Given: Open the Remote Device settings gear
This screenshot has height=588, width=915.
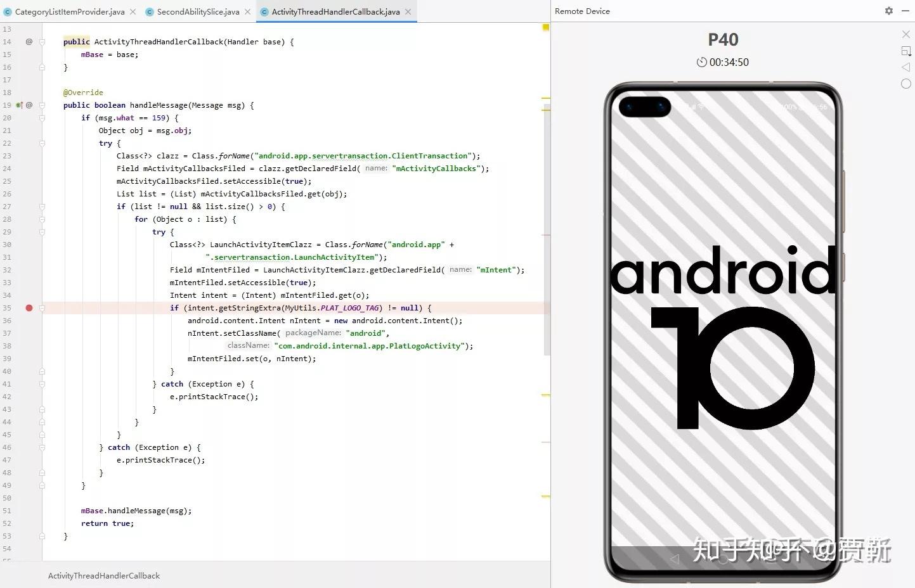Looking at the screenshot, I should [x=889, y=11].
